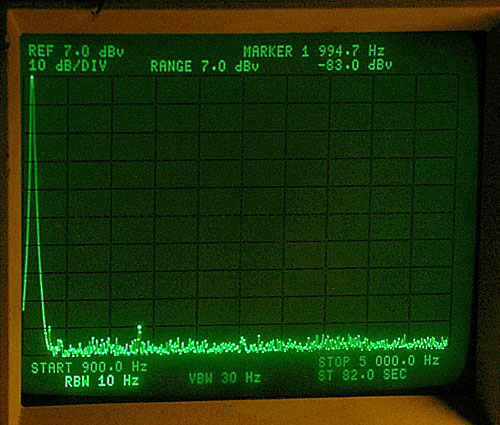Screen dimensions: 500x425
Task: Click the START 900.0 Hz label
Action: tap(89, 367)
